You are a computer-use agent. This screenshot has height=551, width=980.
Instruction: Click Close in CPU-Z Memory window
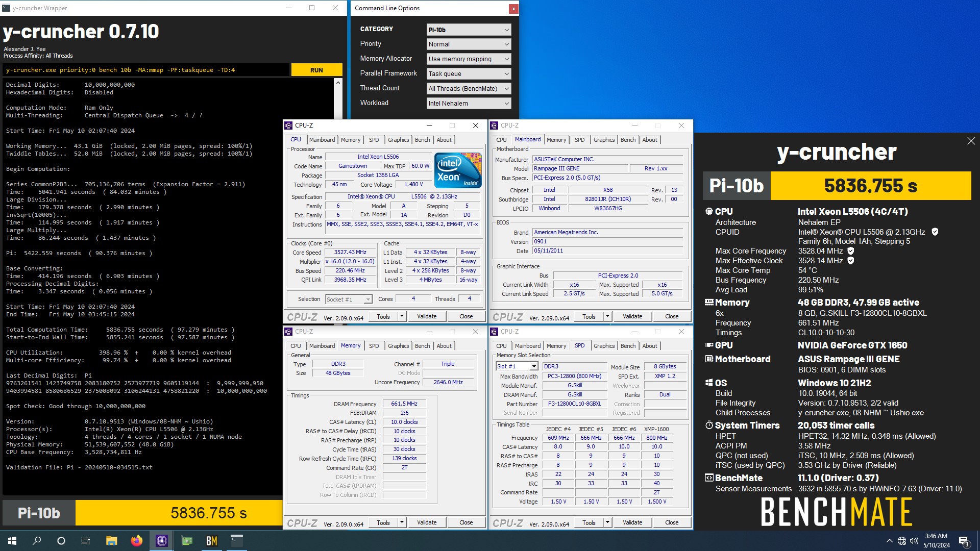[x=466, y=522]
